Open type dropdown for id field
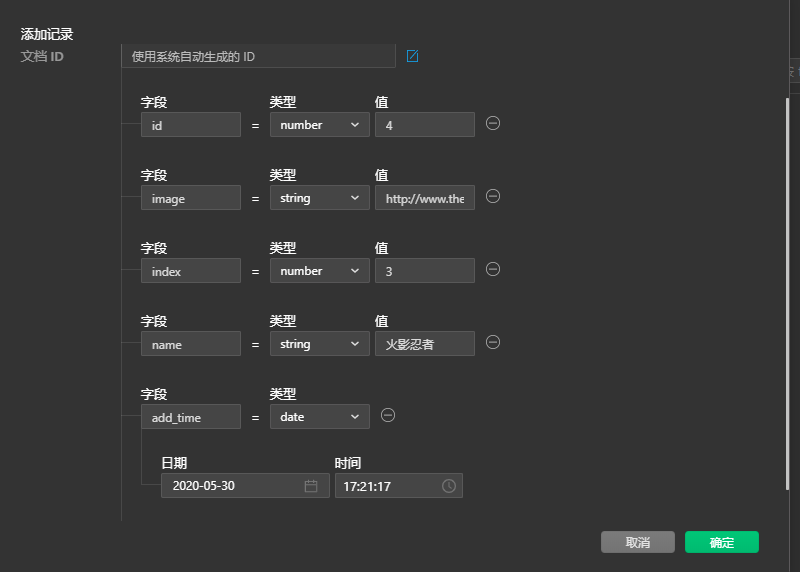This screenshot has height=572, width=800. (319, 125)
